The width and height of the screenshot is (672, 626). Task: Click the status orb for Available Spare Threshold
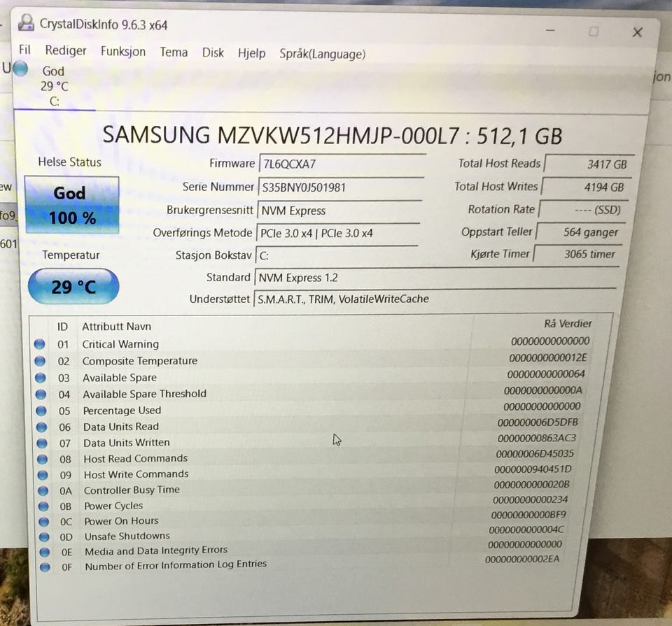pos(41,394)
